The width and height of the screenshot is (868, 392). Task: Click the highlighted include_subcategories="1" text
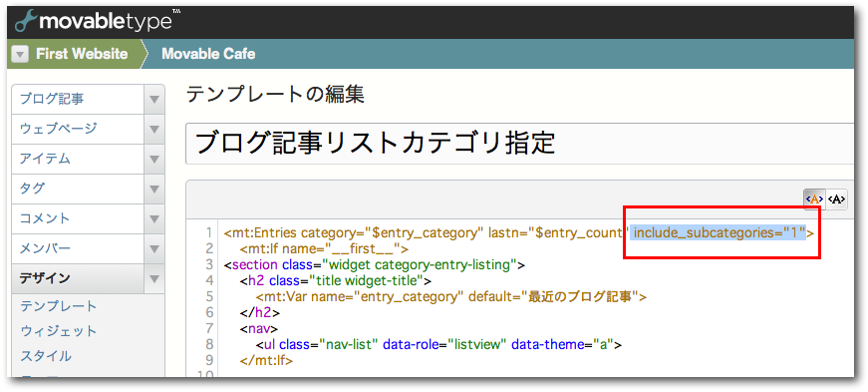click(x=719, y=232)
